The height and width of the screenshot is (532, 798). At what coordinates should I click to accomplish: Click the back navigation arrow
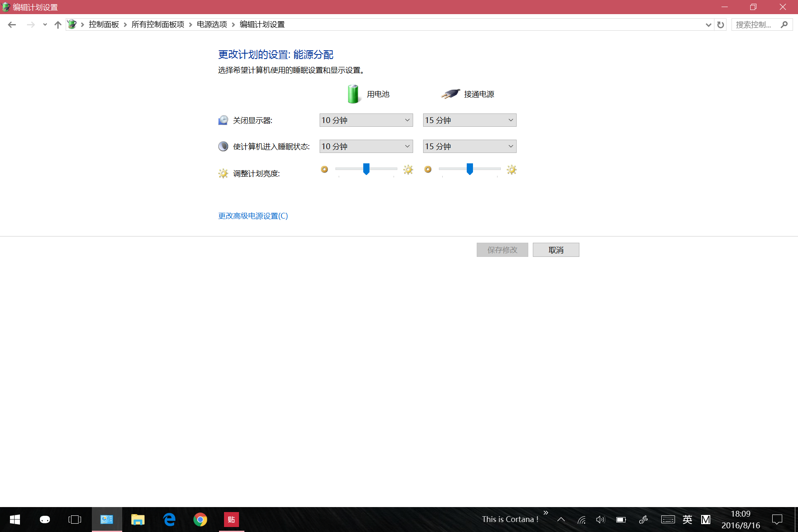pyautogui.click(x=12, y=25)
